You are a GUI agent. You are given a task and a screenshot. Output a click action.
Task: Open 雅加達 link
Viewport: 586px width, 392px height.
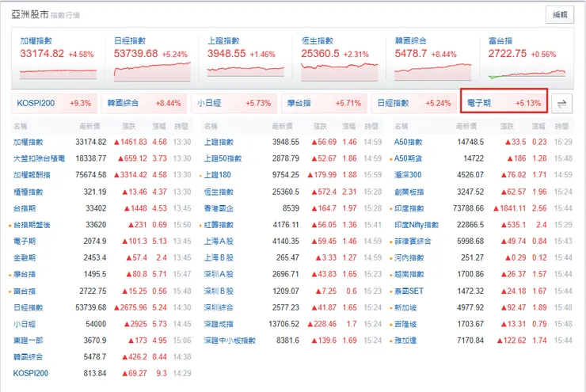tap(405, 341)
